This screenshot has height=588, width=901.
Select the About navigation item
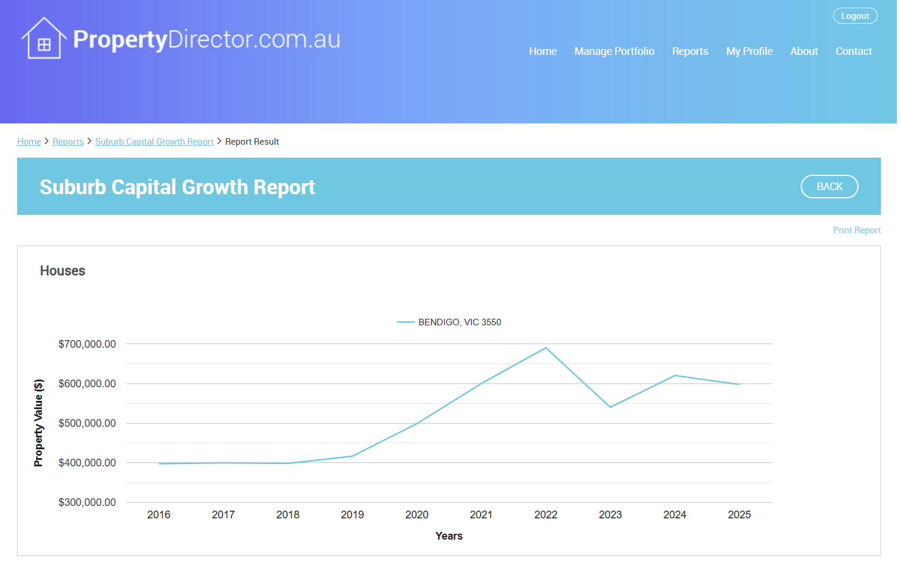(x=804, y=51)
